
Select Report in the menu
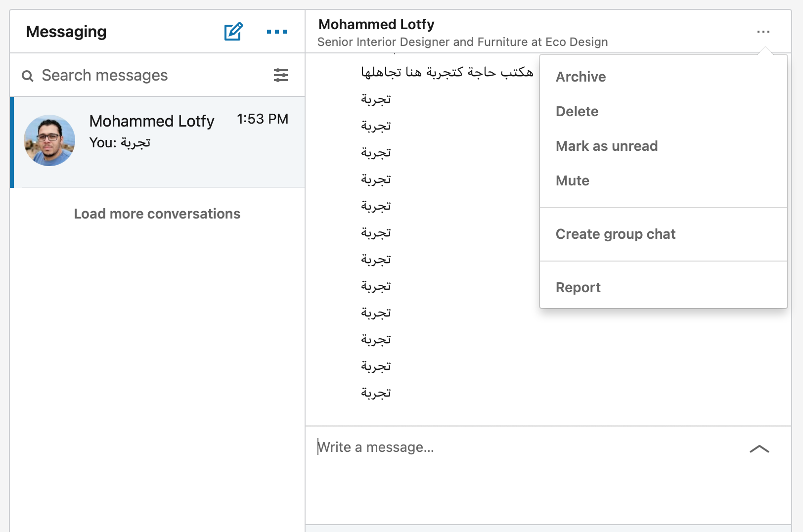tap(578, 288)
